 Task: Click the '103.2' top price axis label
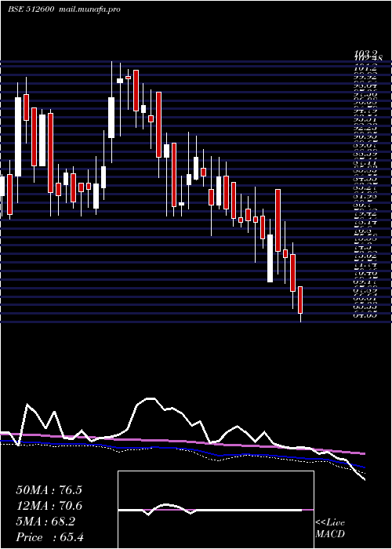(365, 53)
